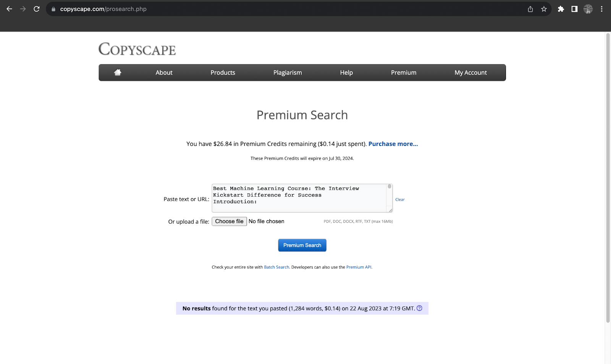Click the 'Premium Search' page heading
611x364 pixels.
302,115
